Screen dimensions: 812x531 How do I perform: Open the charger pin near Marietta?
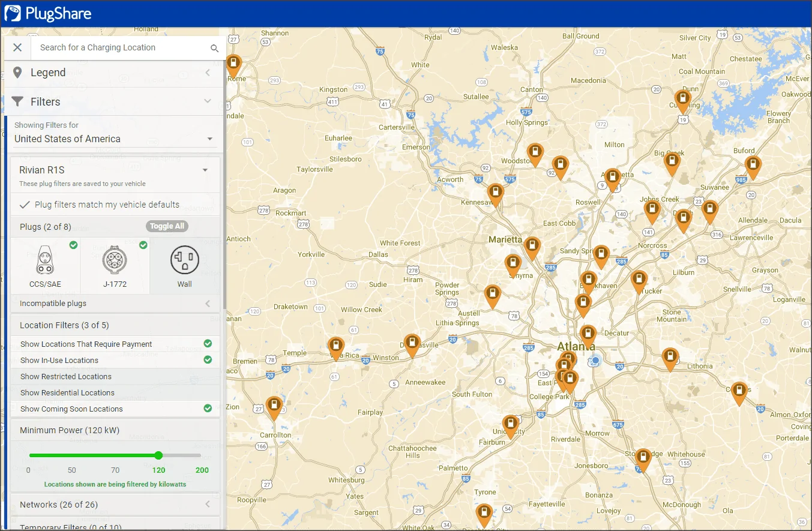coord(532,248)
